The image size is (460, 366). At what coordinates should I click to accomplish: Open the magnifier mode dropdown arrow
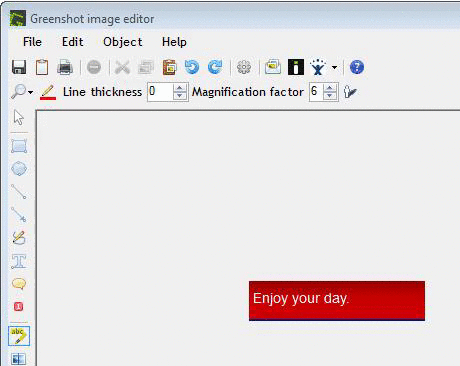click(x=30, y=92)
